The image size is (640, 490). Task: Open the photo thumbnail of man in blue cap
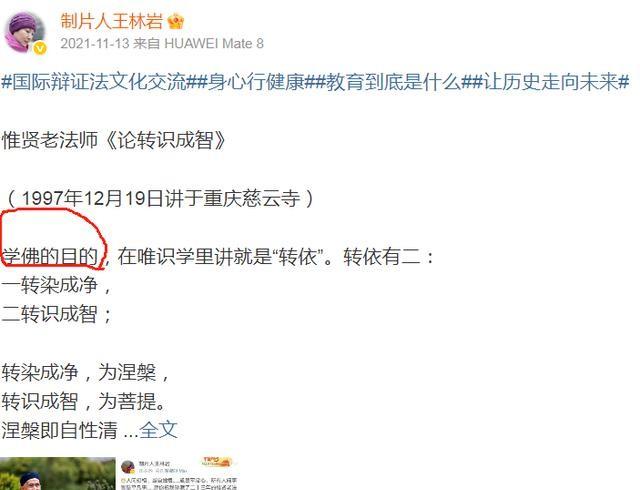coord(58,474)
